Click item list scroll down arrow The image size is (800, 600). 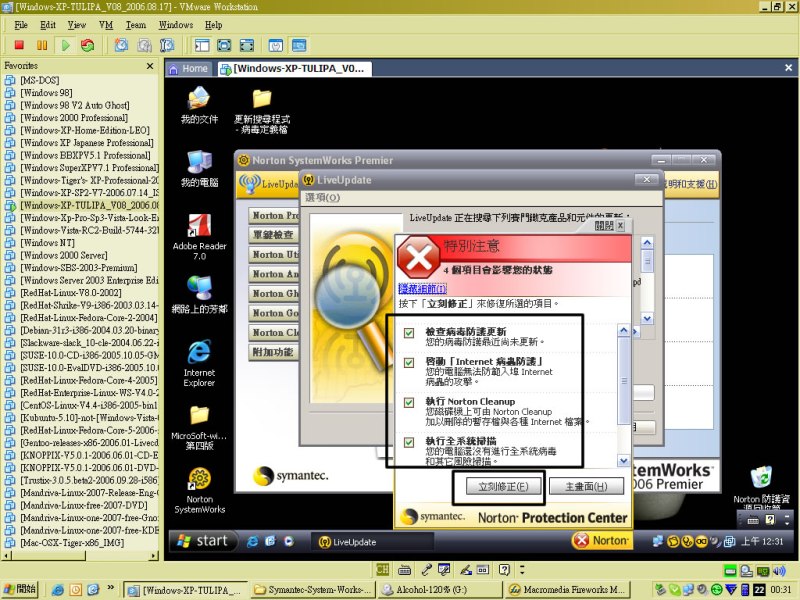(x=623, y=461)
